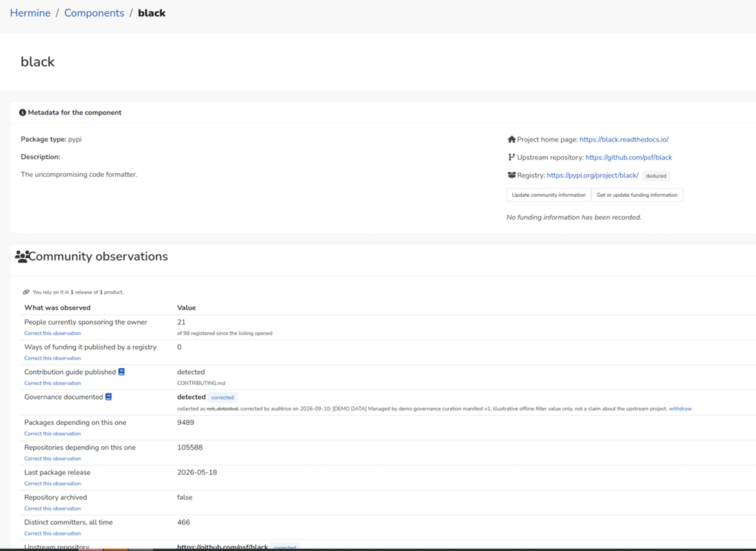
Task: Click 'What was observed' column header
Action: (58, 308)
